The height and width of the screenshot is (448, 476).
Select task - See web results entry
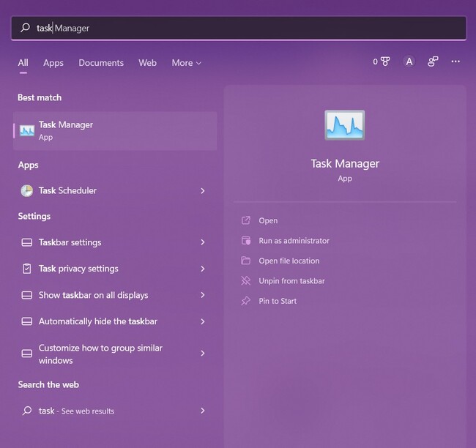[115, 411]
